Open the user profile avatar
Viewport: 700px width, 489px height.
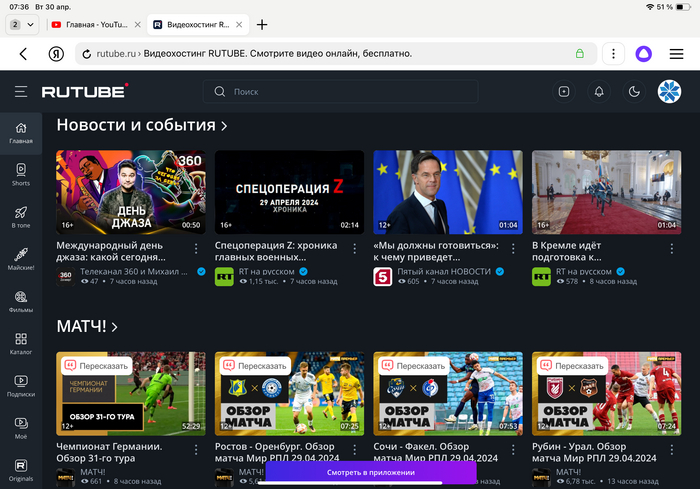pos(668,92)
